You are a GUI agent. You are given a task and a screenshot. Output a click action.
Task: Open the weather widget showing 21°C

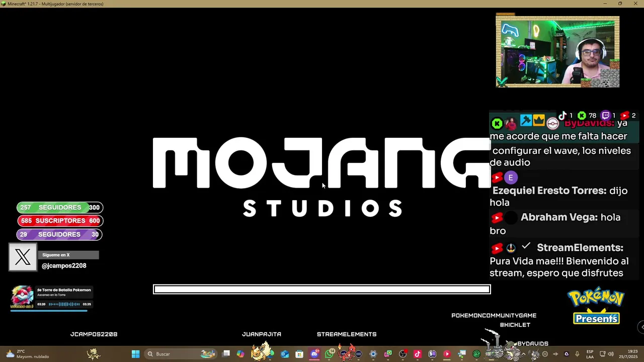28,354
